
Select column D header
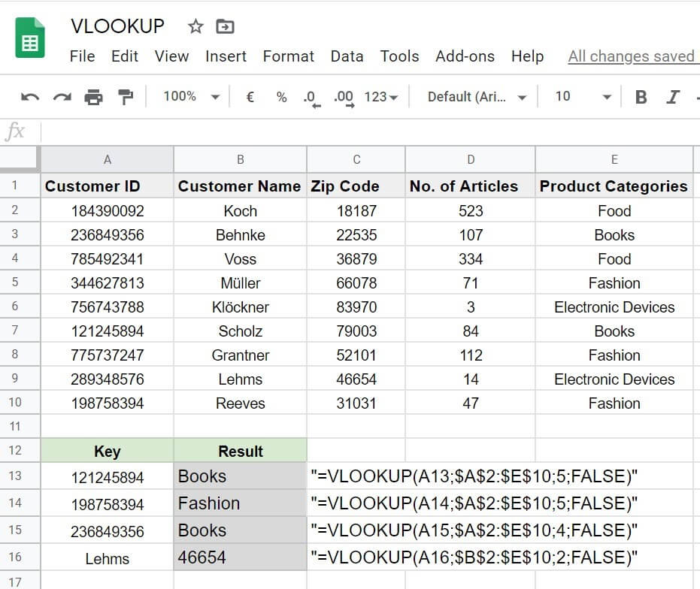[x=471, y=159]
